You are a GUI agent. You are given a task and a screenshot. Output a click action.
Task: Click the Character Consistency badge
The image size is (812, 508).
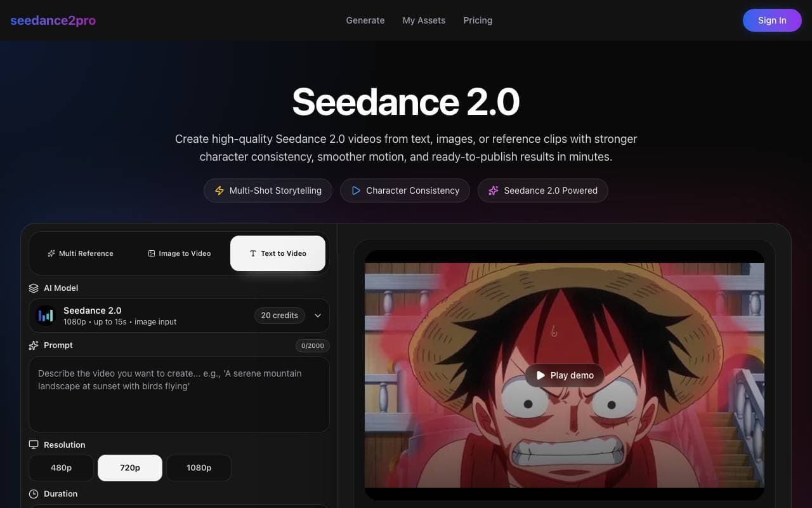click(x=405, y=190)
